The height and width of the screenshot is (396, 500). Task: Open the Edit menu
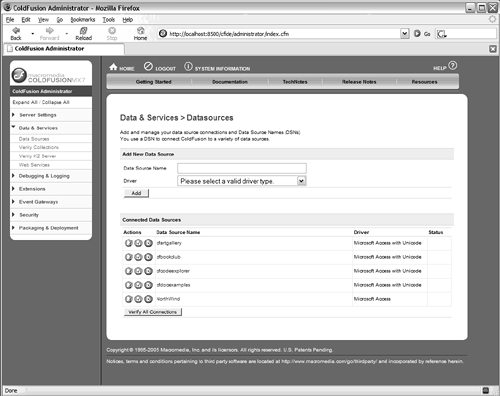pos(26,20)
